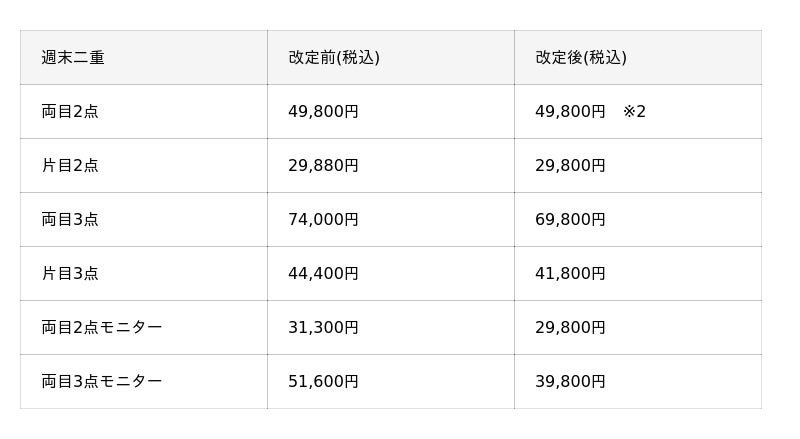800x439 pixels.
Task: Click the 片目2点 row label
Action: [70, 165]
